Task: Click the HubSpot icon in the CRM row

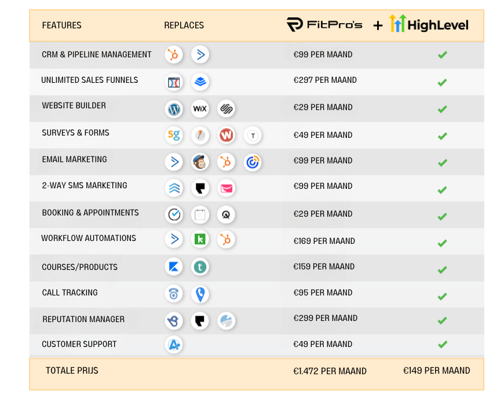Action: click(174, 54)
